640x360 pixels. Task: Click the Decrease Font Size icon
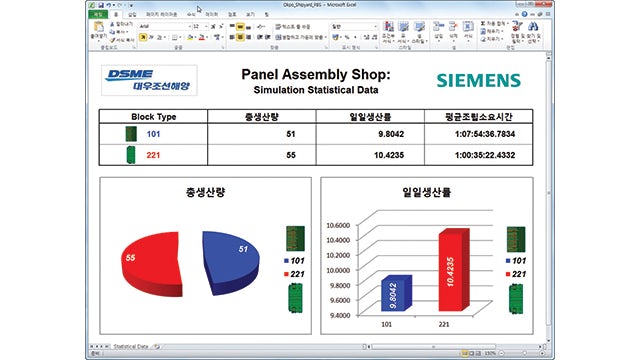coord(221,27)
